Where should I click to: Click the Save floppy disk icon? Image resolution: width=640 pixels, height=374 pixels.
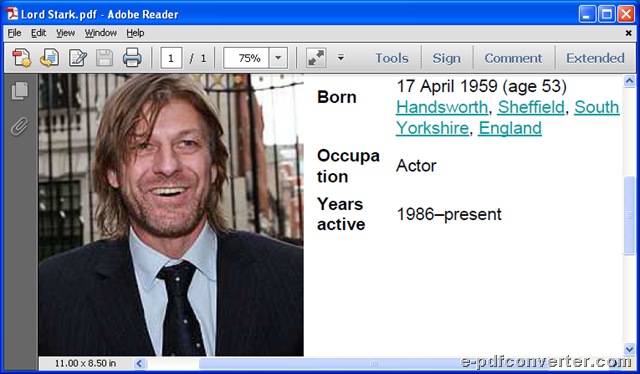(x=104, y=58)
